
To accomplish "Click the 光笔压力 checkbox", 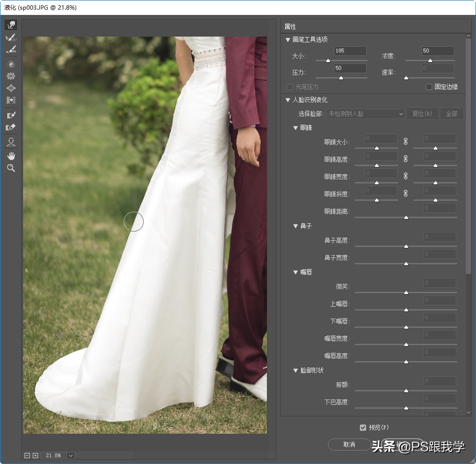I will (x=290, y=87).
